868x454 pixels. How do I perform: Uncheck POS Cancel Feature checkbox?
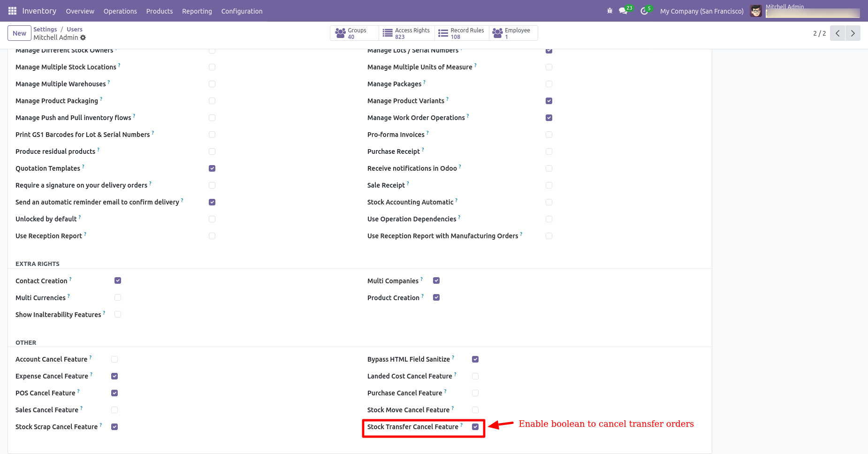114,393
